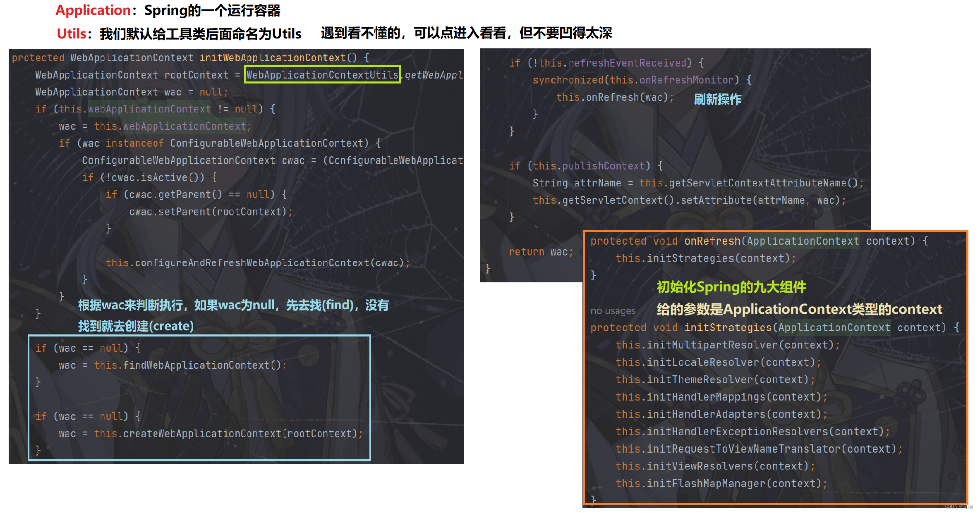Click the WebApplicationContextUtils class reference
980x513 pixels.
[x=322, y=75]
